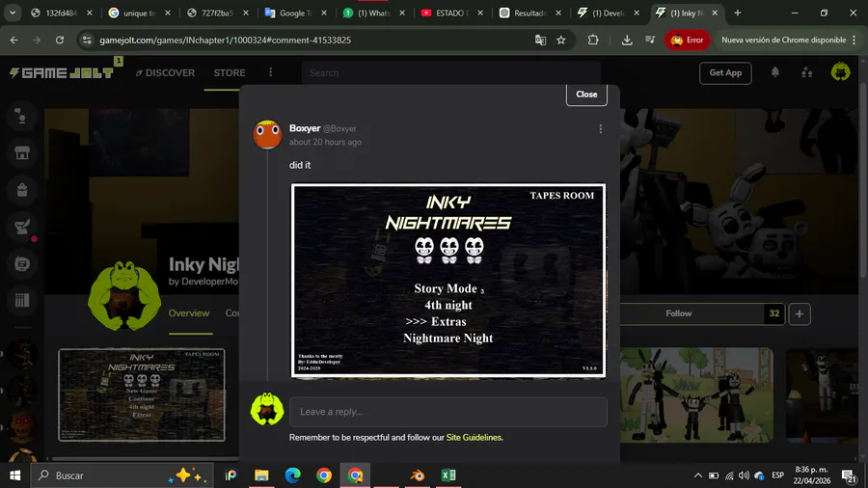Switch to the Google Translate tab
Image resolution: width=868 pixels, height=488 pixels.
pos(296,13)
